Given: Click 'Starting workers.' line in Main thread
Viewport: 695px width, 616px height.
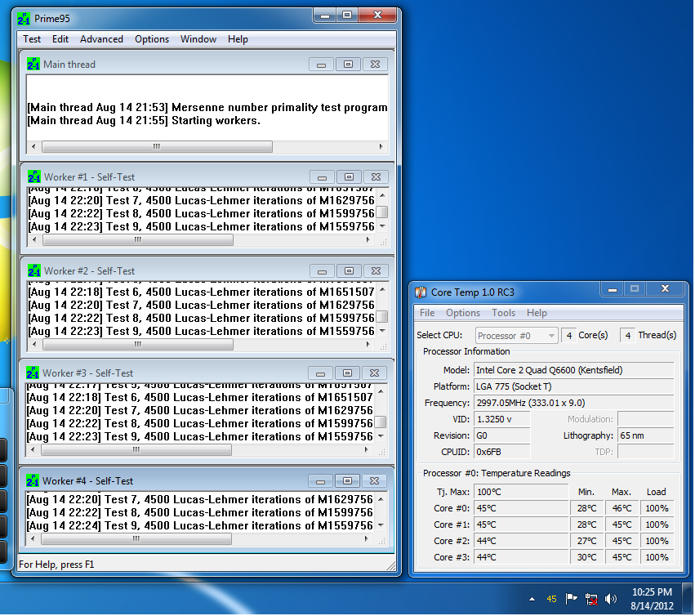Looking at the screenshot, I should [x=144, y=121].
